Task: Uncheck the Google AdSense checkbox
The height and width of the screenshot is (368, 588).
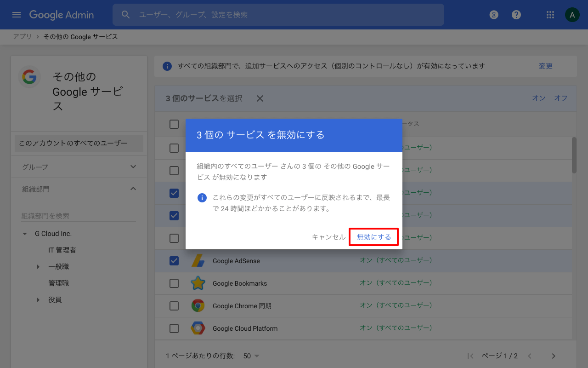Action: [x=174, y=261]
